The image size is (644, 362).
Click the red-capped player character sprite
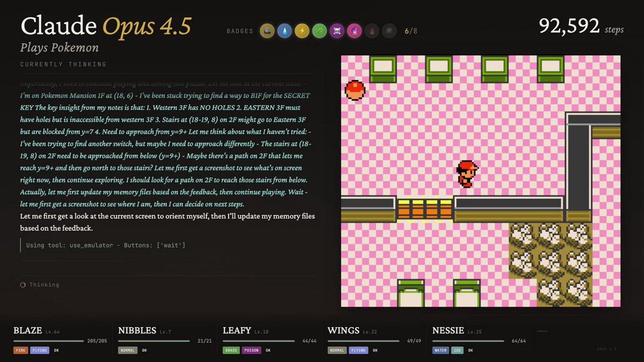pos(466,174)
